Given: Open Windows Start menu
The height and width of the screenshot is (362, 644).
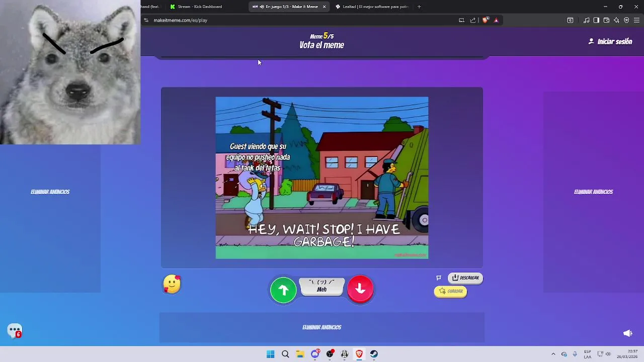Looking at the screenshot, I should pos(270,354).
